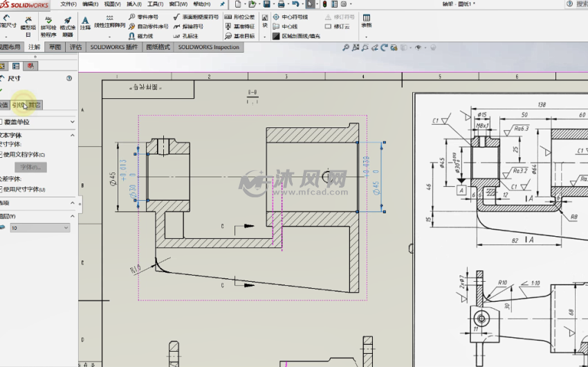Viewport: 588px width, 367px height.
Task: Click the Open file icon
Action: point(252,4)
